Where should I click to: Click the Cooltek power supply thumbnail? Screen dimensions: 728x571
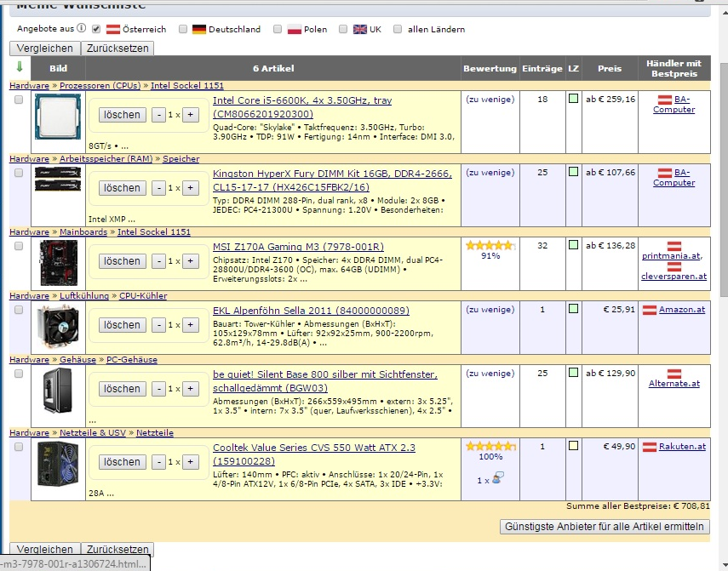tap(58, 464)
